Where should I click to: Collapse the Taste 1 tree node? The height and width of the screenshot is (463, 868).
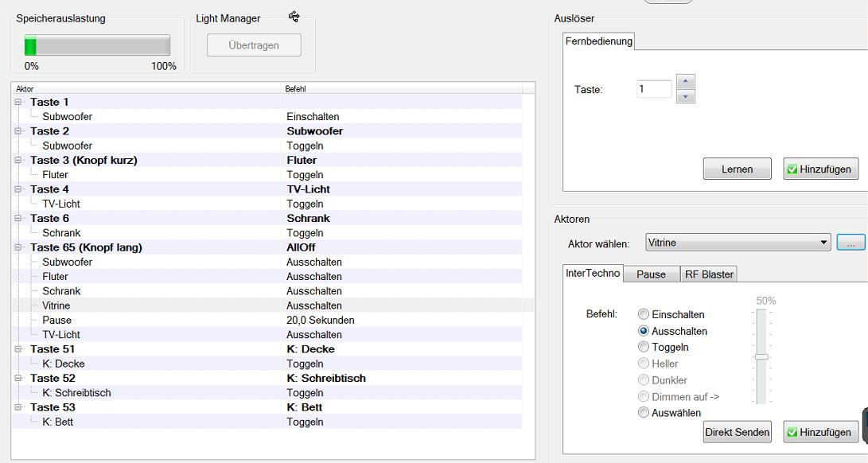pyautogui.click(x=18, y=102)
